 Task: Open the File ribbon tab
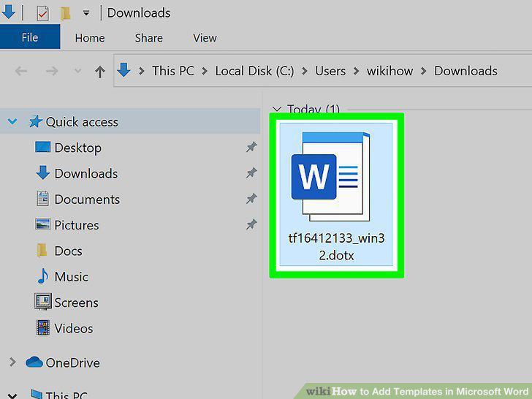[30, 37]
